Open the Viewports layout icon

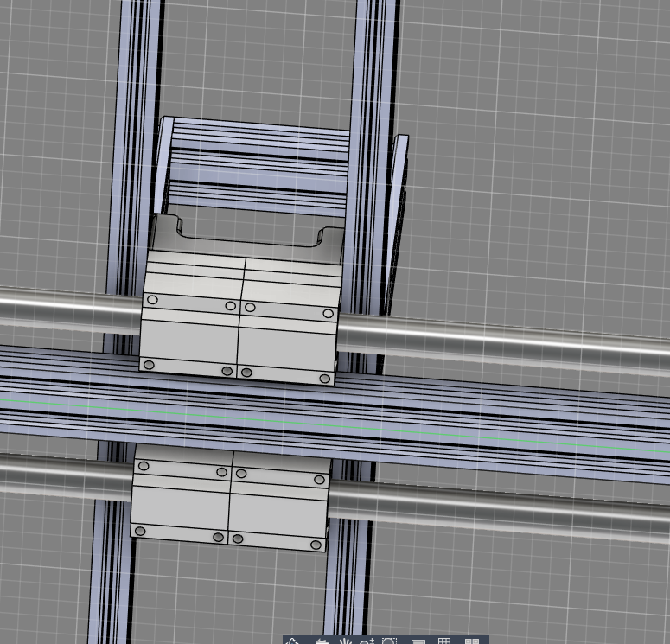click(x=471, y=641)
